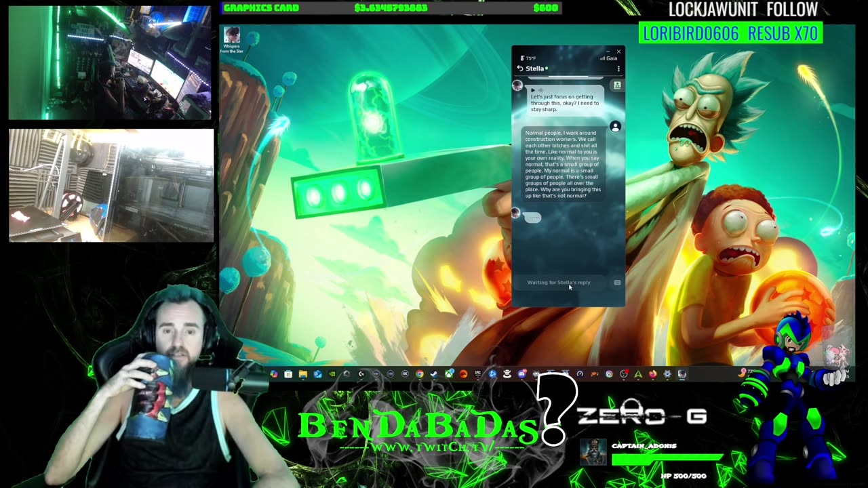Open the keyboard icon beside message field
This screenshot has height=488, width=868.
click(x=617, y=283)
